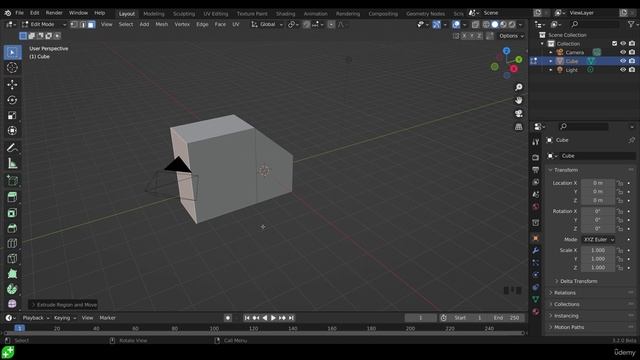Screen dimensions: 640x360
Task: Select the Extrude Region tool
Action: pyautogui.click(x=12, y=197)
